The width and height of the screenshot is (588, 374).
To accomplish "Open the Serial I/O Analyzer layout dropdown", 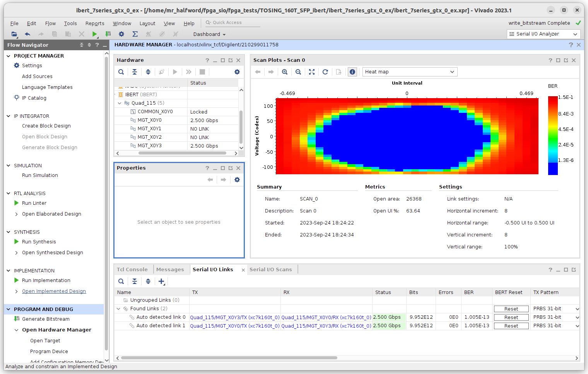I will pos(544,34).
